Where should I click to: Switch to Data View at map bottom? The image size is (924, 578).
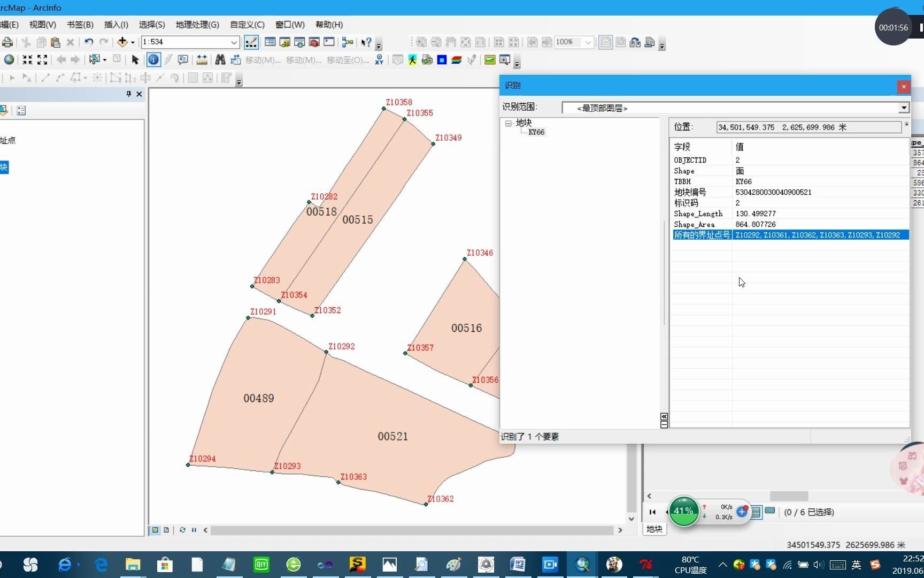156,530
